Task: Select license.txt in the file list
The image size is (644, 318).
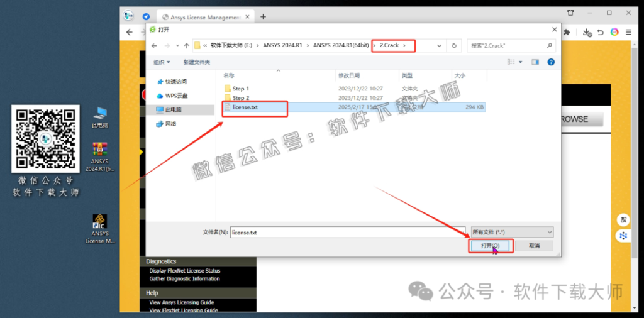Action: click(354, 107)
